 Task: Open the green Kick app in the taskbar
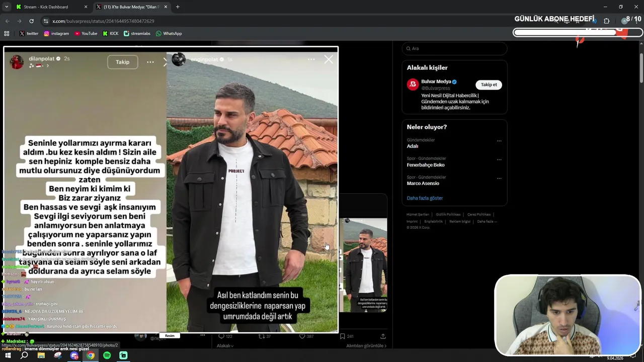pyautogui.click(x=123, y=355)
